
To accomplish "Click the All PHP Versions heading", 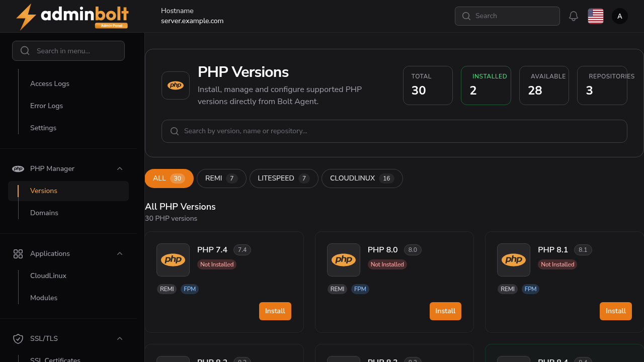I will (180, 207).
